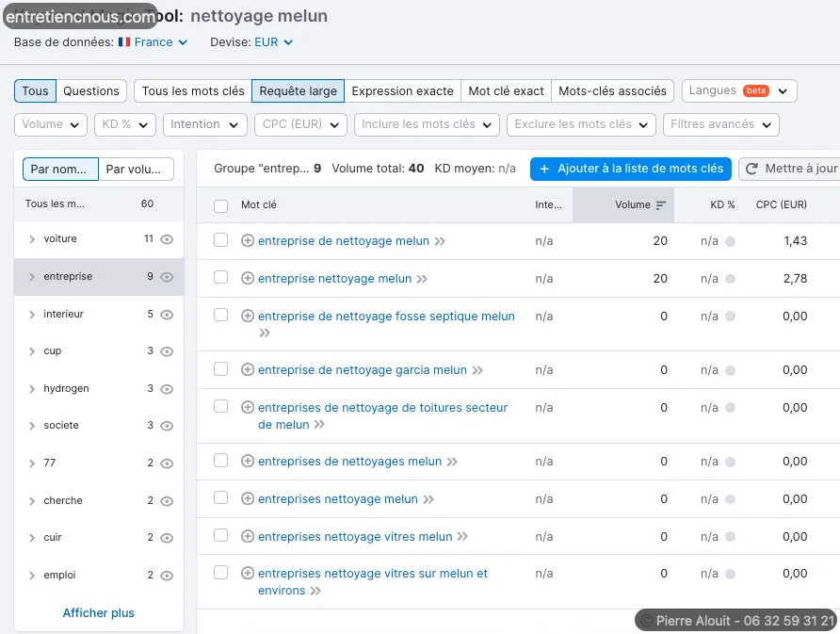Viewport: 840px width, 634px height.
Task: Click the 'Afficher plus' link
Action: tap(99, 613)
